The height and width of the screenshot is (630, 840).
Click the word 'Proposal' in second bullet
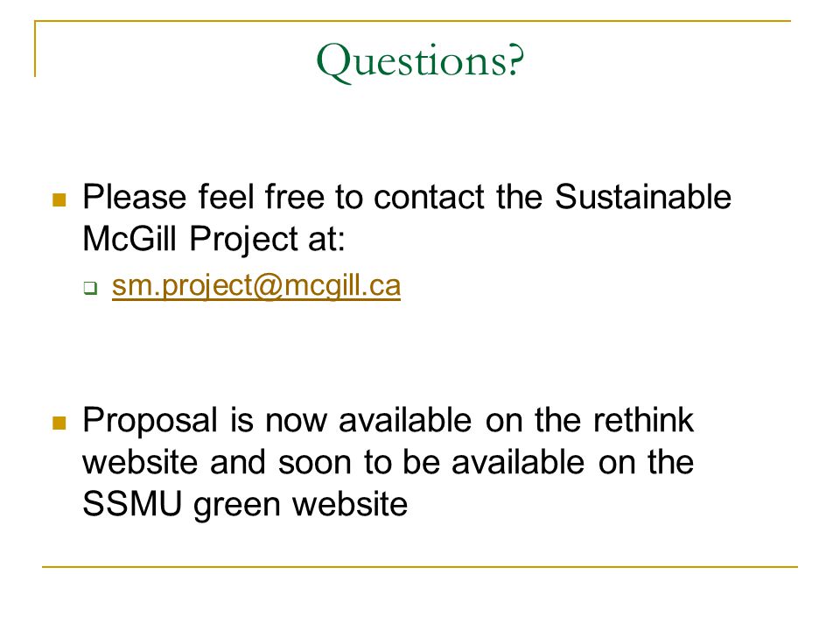point(150,421)
